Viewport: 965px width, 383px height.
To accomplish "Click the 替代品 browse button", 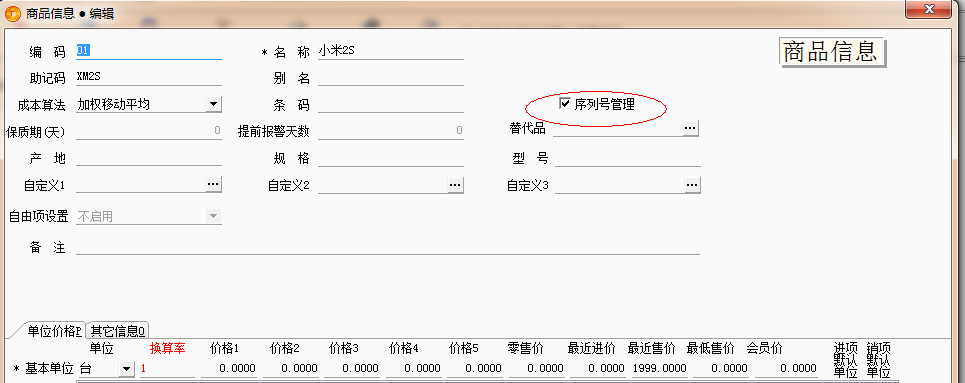I will tap(691, 128).
